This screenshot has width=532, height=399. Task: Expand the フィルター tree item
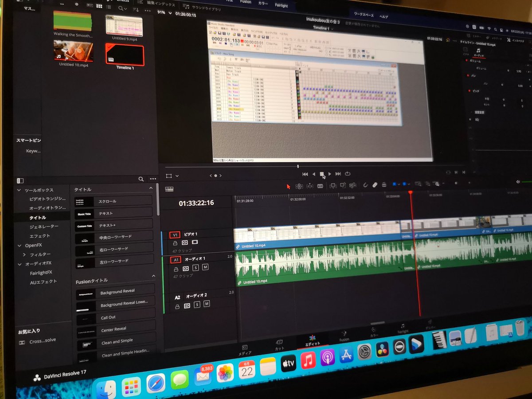coord(24,255)
